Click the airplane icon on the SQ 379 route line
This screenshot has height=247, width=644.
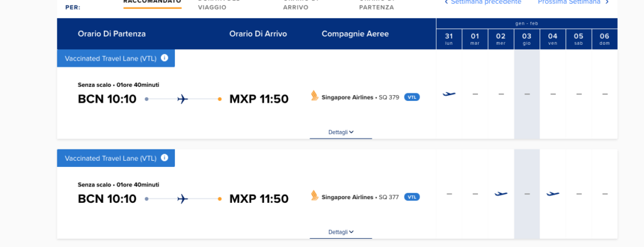[183, 99]
